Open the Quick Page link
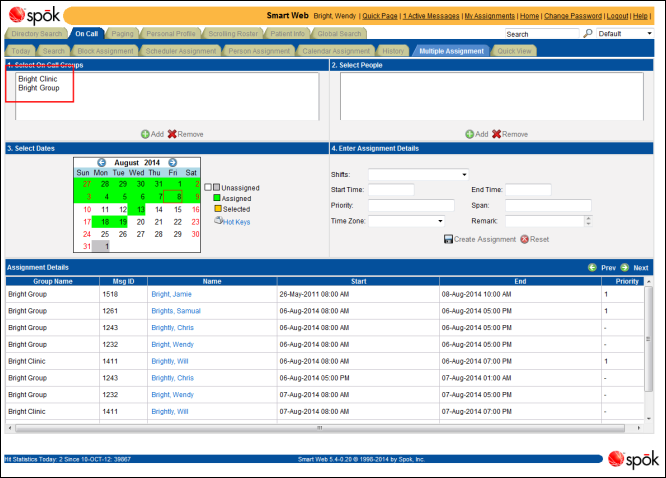Viewport: 666px width, 478px height. [x=380, y=16]
